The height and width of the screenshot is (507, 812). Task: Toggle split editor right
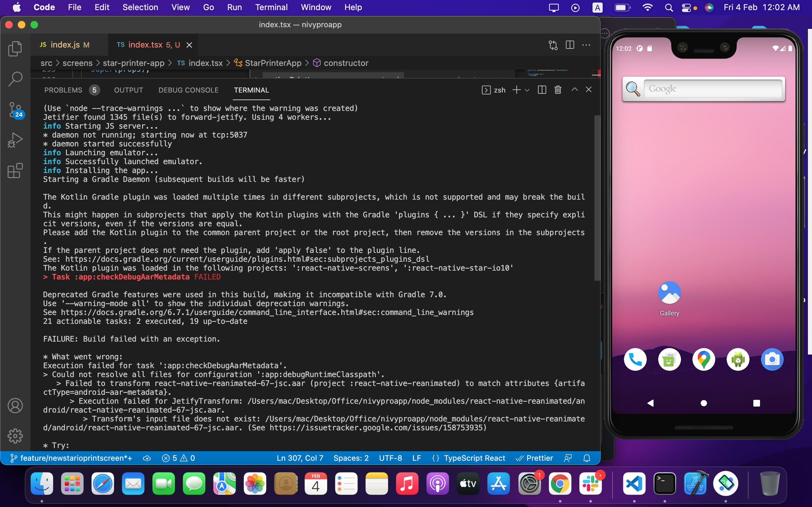click(x=570, y=45)
